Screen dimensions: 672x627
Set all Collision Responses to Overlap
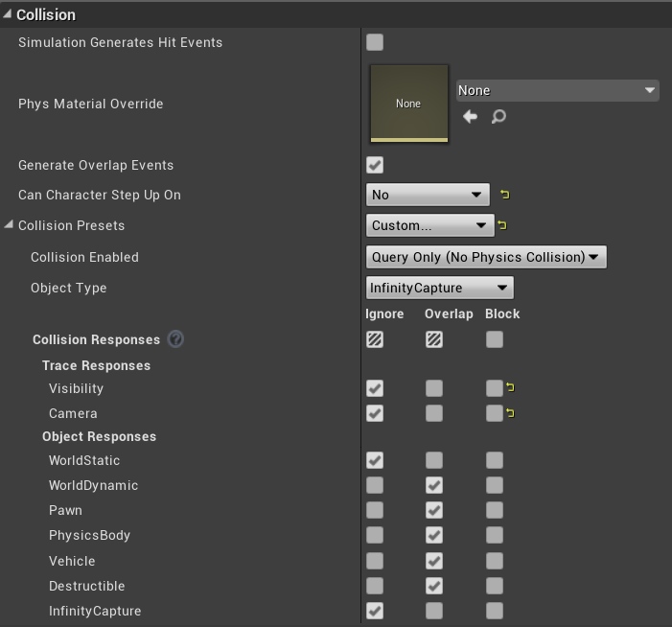click(x=434, y=339)
